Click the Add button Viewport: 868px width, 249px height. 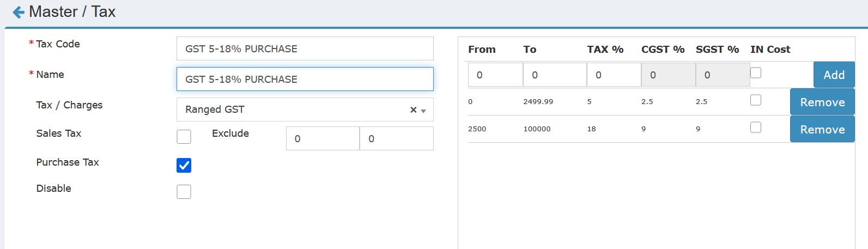[834, 75]
